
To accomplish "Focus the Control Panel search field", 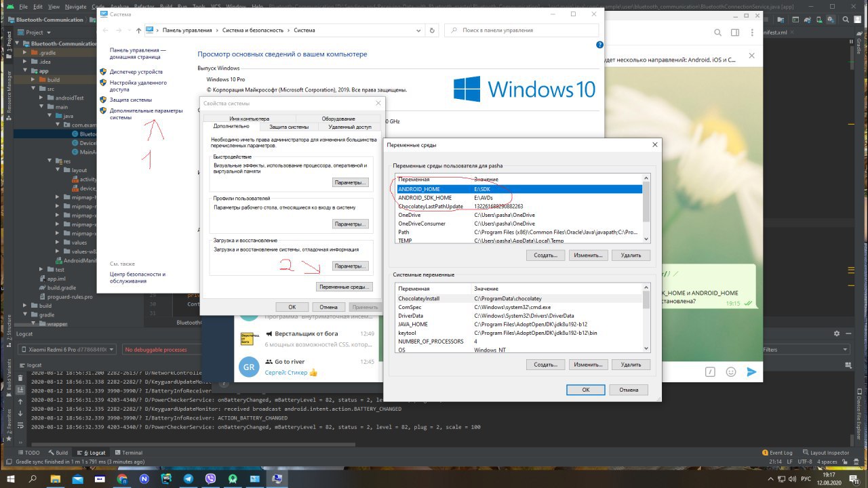I will tap(522, 30).
